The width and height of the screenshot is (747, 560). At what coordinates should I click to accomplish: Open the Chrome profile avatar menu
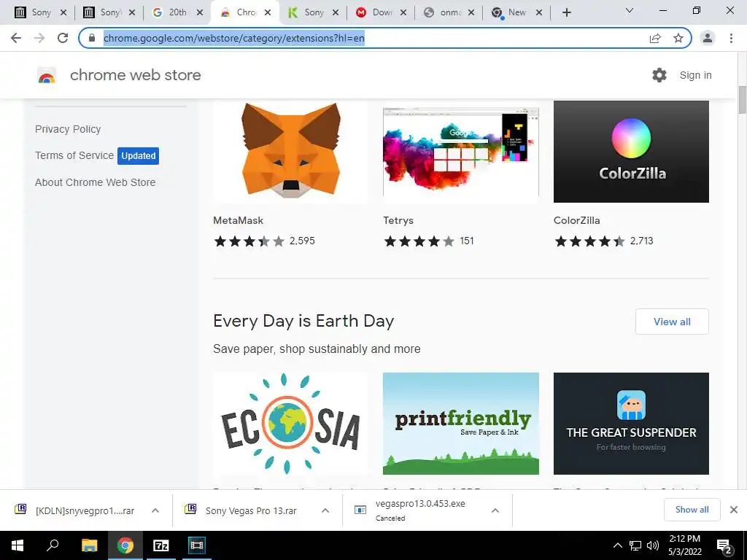coord(708,38)
